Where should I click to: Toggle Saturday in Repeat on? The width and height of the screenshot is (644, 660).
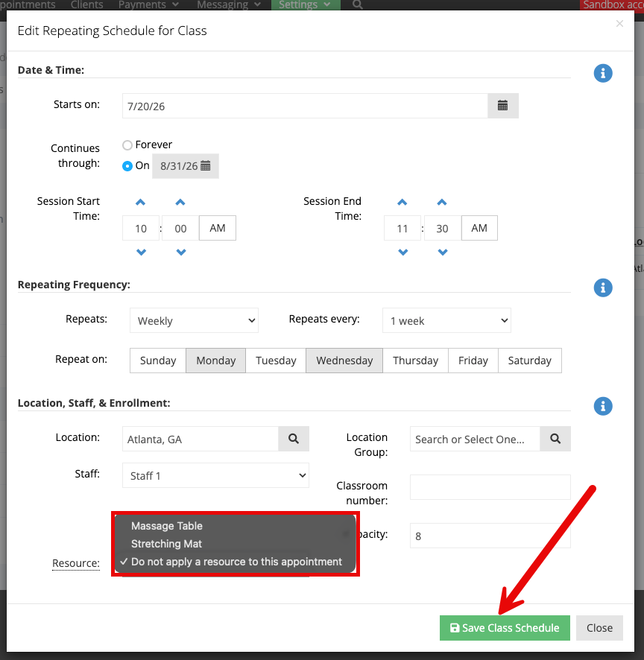coord(529,361)
